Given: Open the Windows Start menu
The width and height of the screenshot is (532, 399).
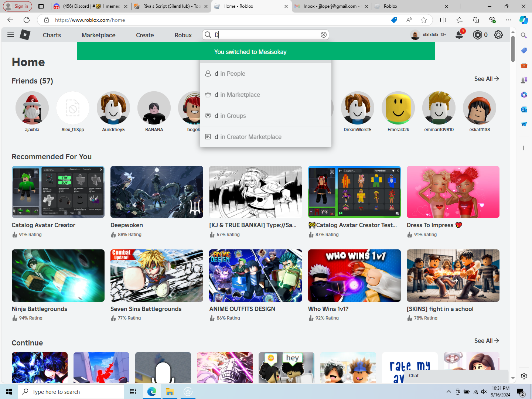Looking at the screenshot, I should pyautogui.click(x=9, y=392).
